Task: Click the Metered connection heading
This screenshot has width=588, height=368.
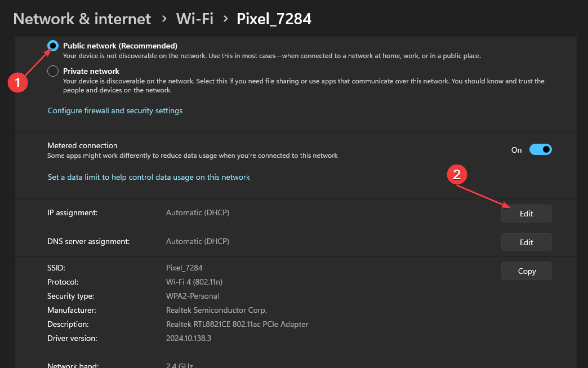Action: (x=82, y=145)
